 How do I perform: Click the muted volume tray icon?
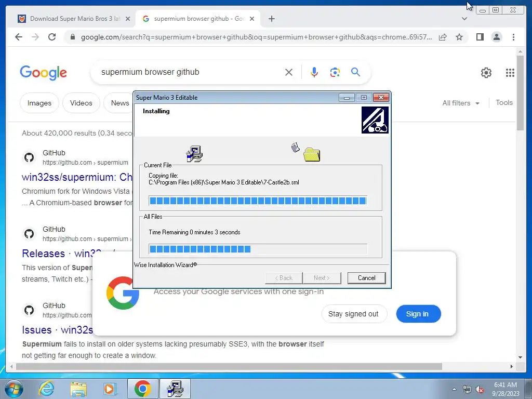click(x=480, y=389)
